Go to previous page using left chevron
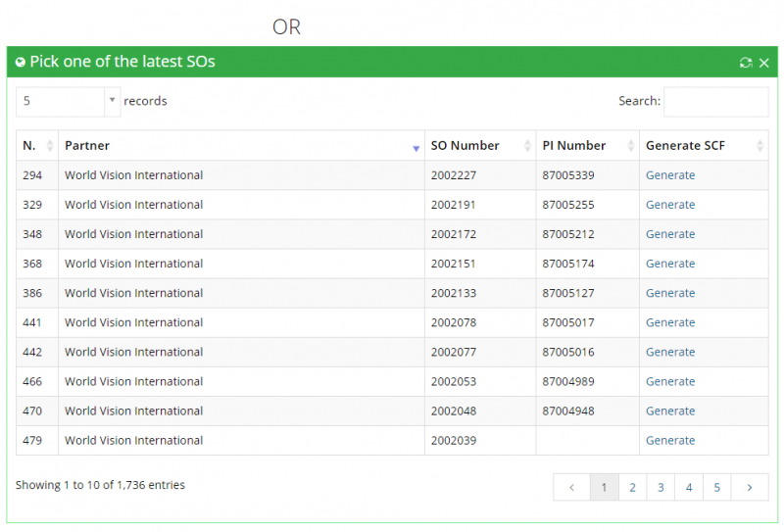784x532 pixels. [x=571, y=487]
